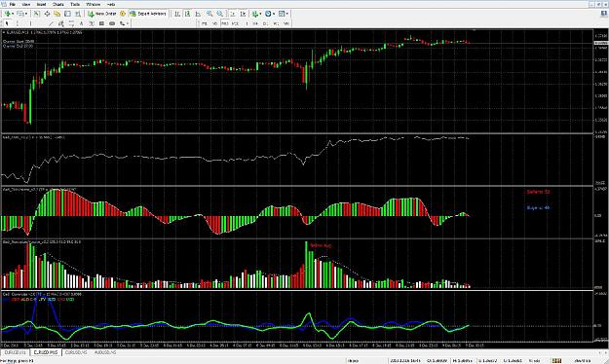Switch chart to bar chart style
609x364 pixels.
click(x=177, y=14)
